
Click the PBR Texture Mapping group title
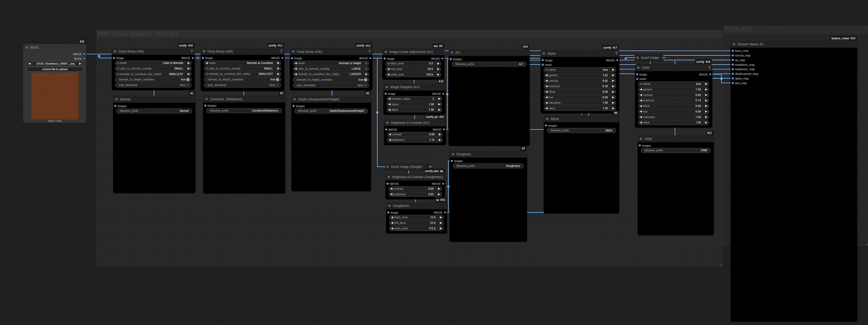tap(138, 34)
